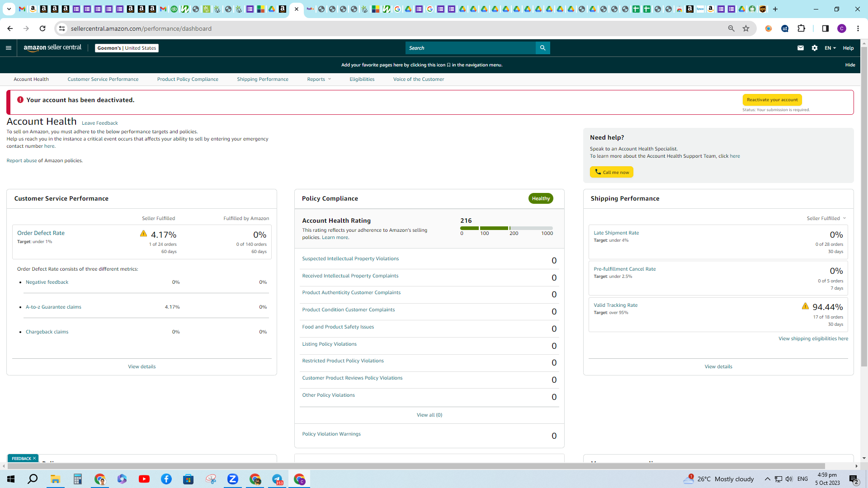This screenshot has width=868, height=488.
Task: View site information icon in address bar
Action: click(62, 28)
